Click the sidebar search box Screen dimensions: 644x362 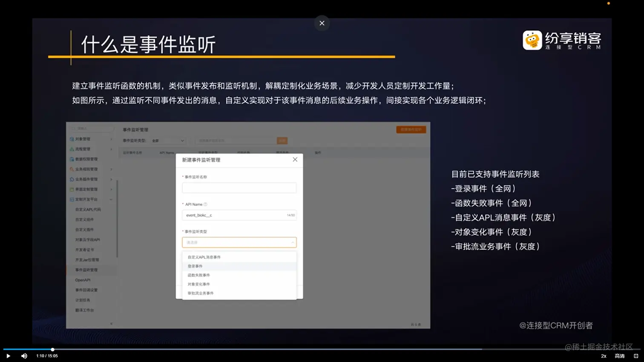[x=92, y=128]
